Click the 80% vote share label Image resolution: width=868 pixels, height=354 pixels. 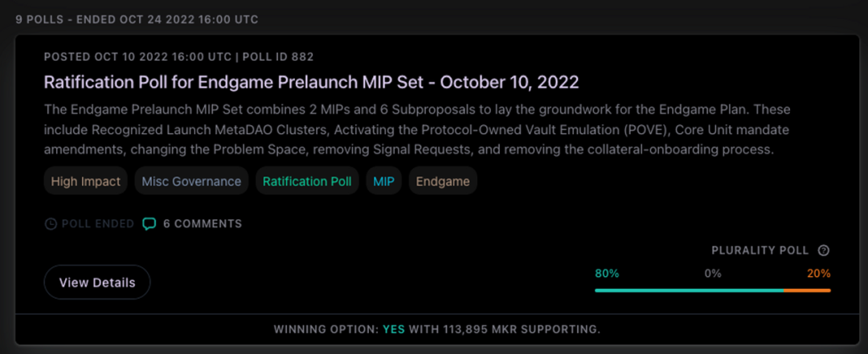pyautogui.click(x=607, y=274)
